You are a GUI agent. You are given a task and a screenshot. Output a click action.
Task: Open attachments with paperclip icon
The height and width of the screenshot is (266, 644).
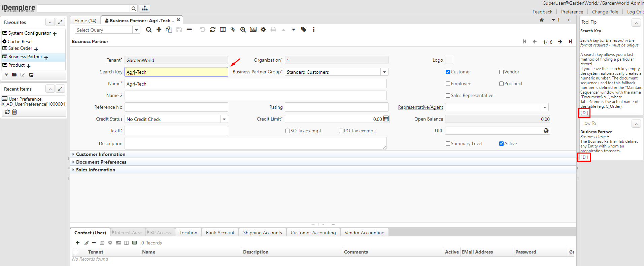coord(233,30)
